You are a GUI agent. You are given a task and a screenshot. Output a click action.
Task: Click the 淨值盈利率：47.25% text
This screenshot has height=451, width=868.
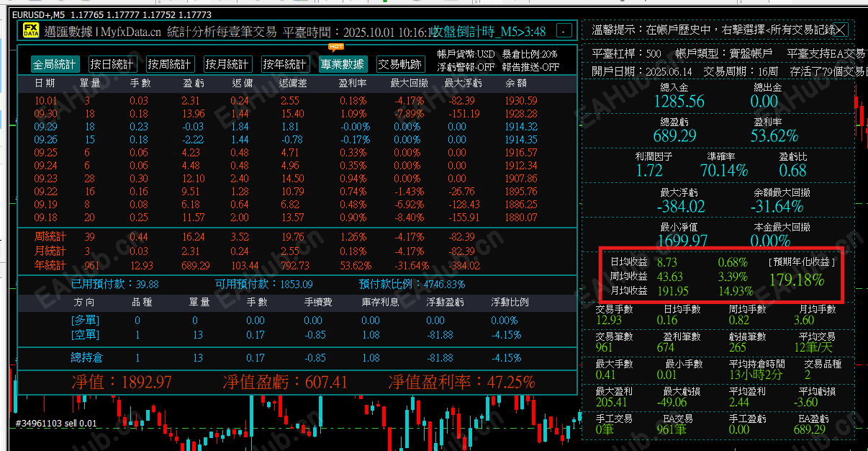461,382
